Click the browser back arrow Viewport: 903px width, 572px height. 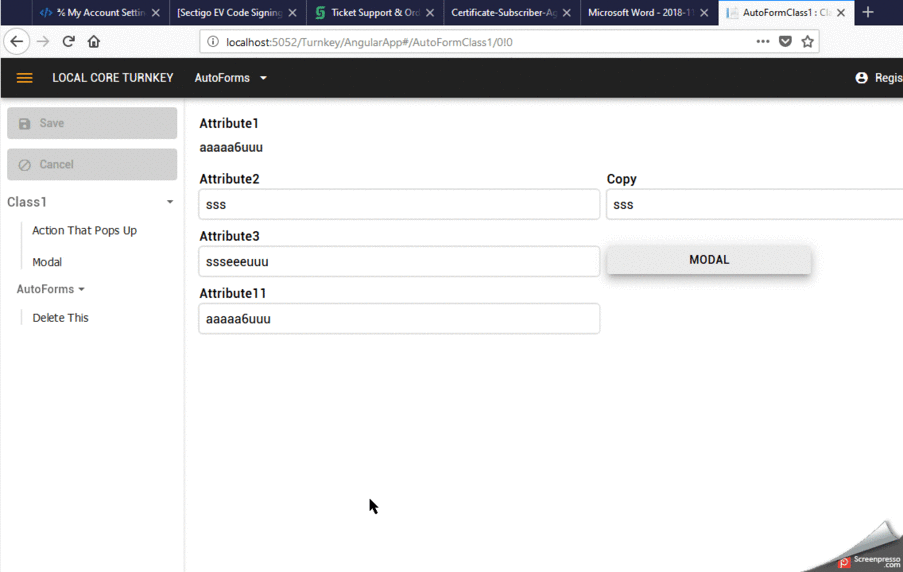17,42
